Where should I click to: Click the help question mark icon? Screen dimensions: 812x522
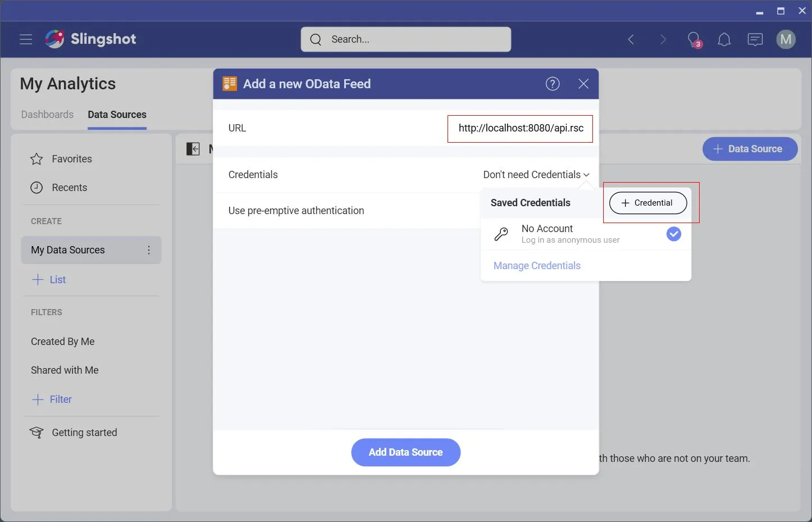pos(553,84)
